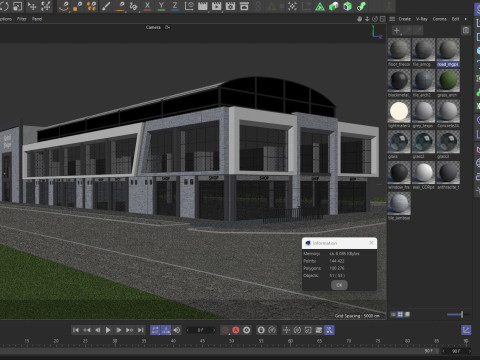Open the Edit Render Settings icon
480x360 pixels.
click(x=230, y=6)
